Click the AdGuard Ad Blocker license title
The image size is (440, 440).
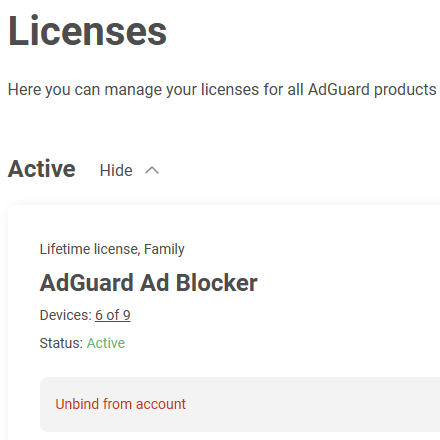pos(149,283)
